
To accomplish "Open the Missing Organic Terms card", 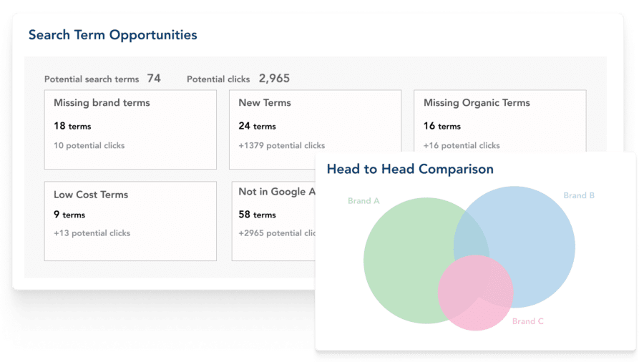I will tap(500, 121).
